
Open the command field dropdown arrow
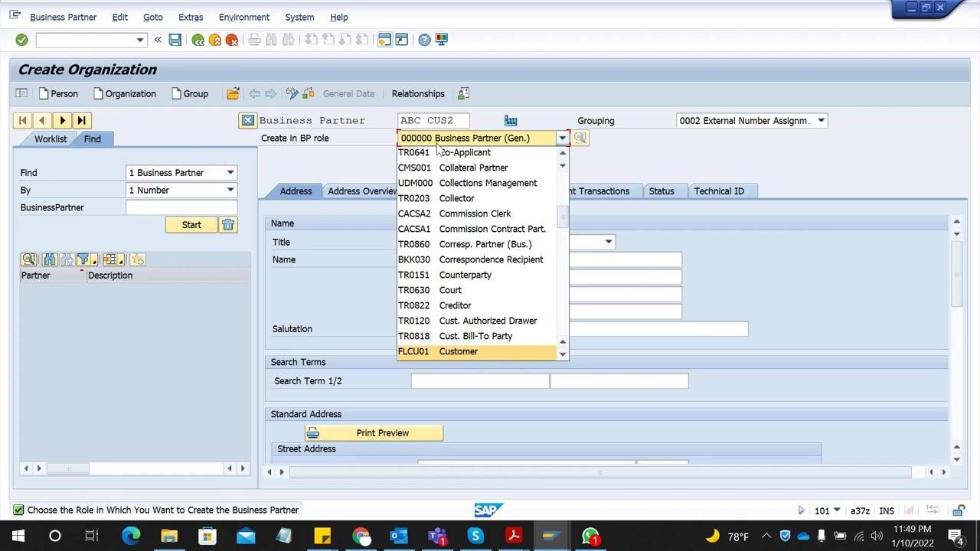tap(139, 40)
